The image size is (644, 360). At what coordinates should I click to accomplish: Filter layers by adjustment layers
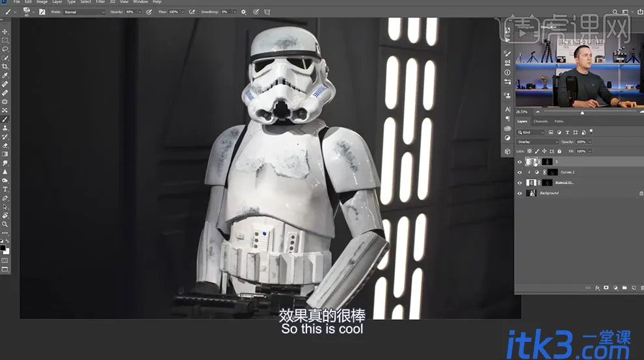559,133
